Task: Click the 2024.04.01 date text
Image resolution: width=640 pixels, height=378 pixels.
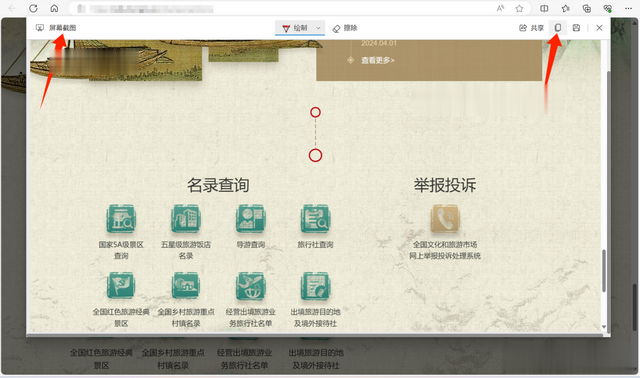Action: 378,43
